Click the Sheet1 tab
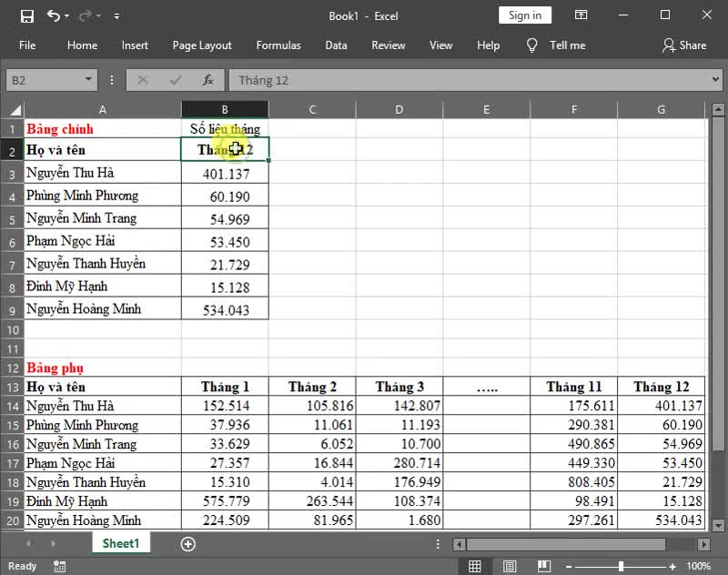The image size is (728, 575). (x=121, y=543)
